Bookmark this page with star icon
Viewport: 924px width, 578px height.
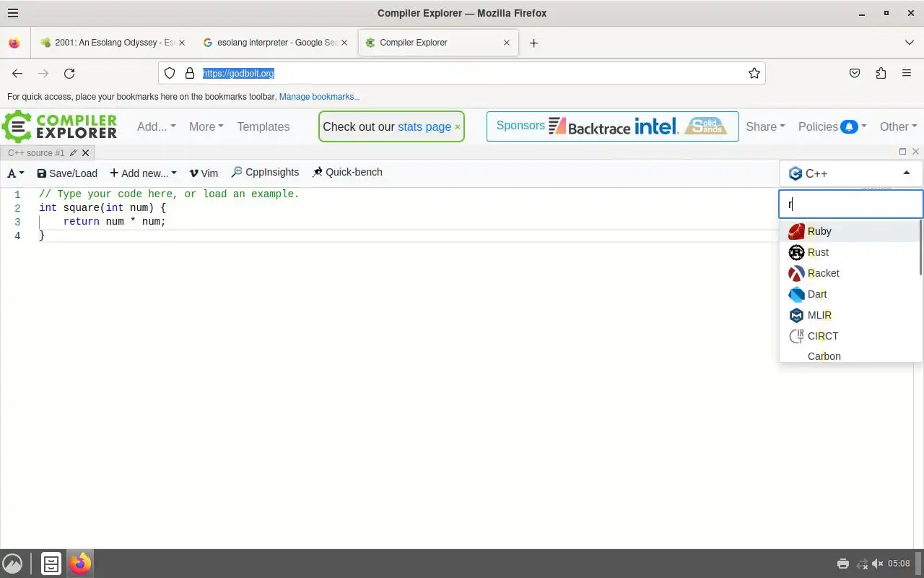pyautogui.click(x=754, y=73)
